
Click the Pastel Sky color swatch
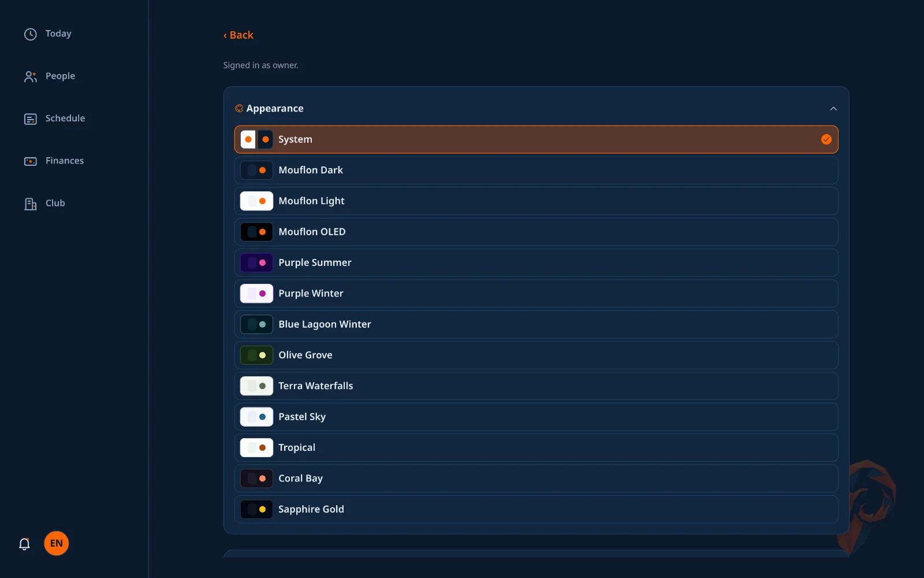tap(256, 417)
